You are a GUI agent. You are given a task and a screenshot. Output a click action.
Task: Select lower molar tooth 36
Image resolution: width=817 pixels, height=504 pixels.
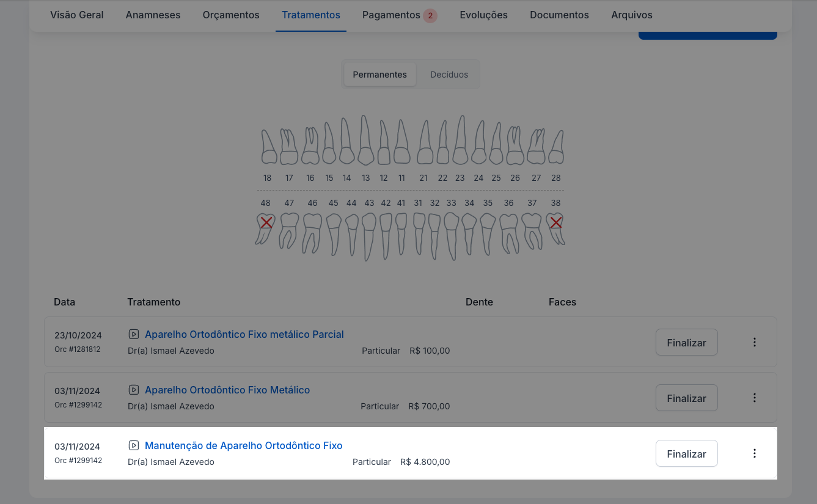(x=509, y=232)
